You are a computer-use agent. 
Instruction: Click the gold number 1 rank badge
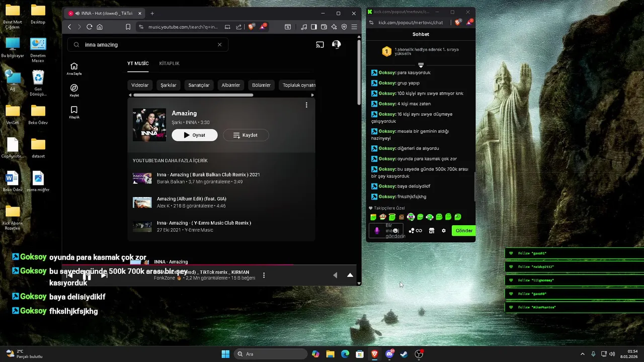[386, 51]
